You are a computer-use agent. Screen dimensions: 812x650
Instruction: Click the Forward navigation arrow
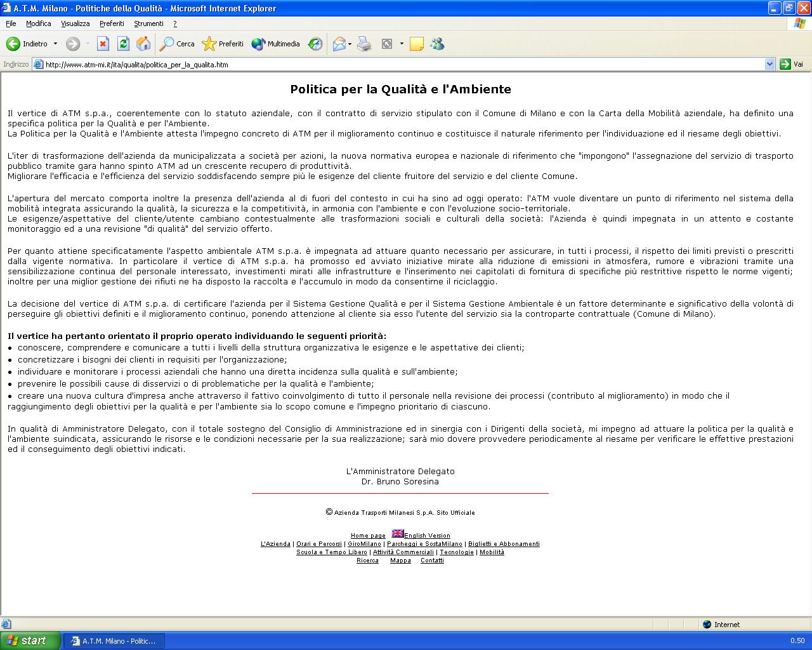[73, 44]
